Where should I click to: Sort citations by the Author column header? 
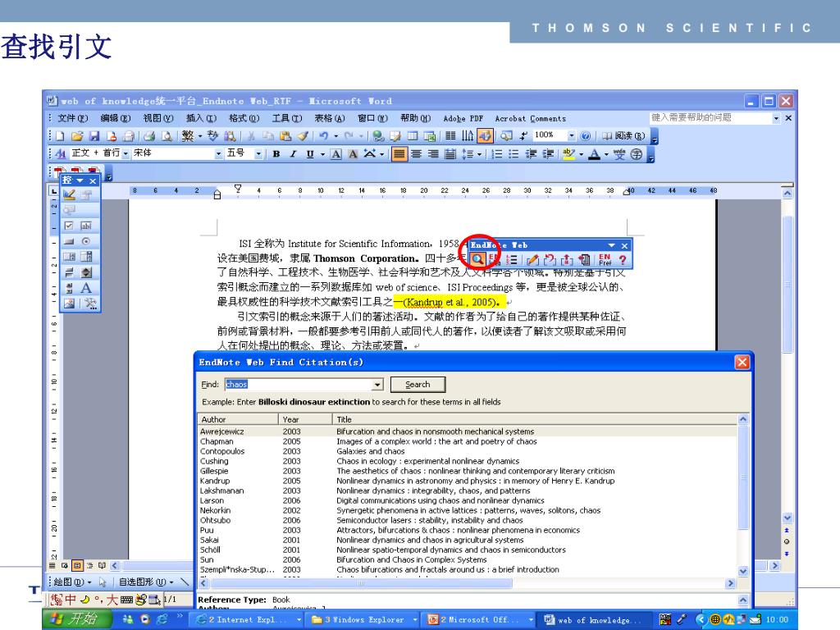point(238,419)
